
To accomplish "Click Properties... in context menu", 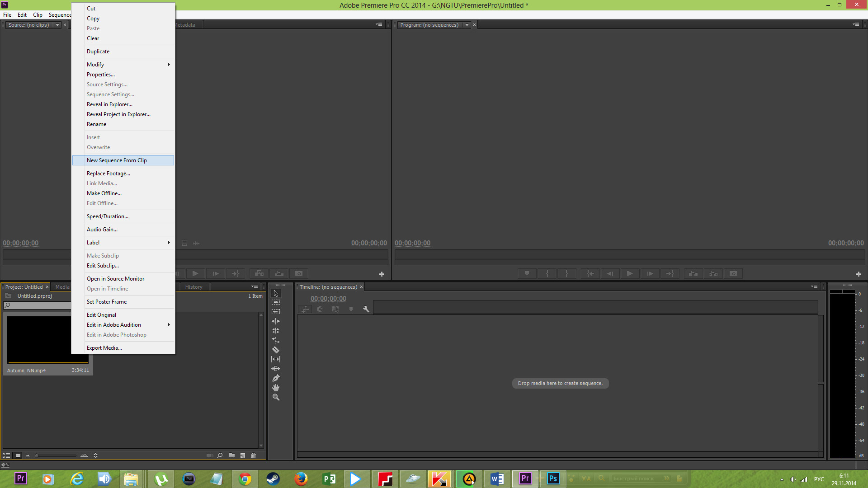I will click(123, 75).
